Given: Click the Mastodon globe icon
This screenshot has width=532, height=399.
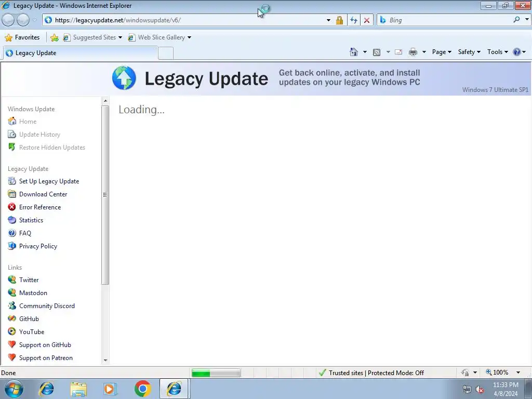Looking at the screenshot, I should click(12, 292).
